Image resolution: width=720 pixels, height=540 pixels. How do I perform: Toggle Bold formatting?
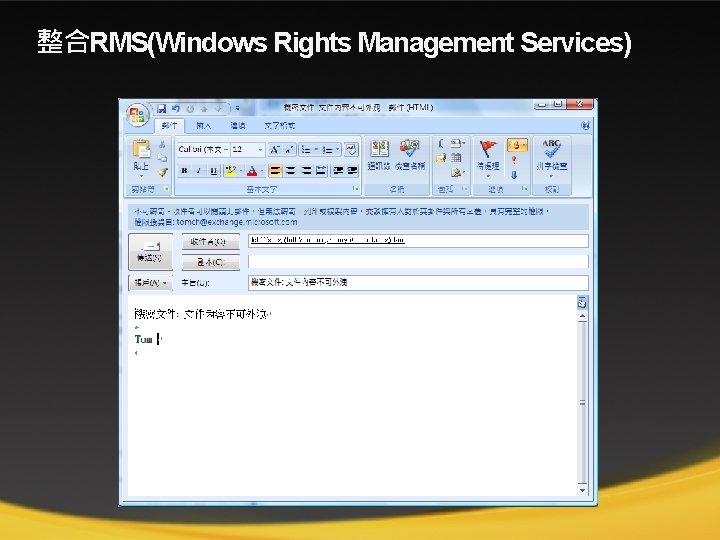184,171
